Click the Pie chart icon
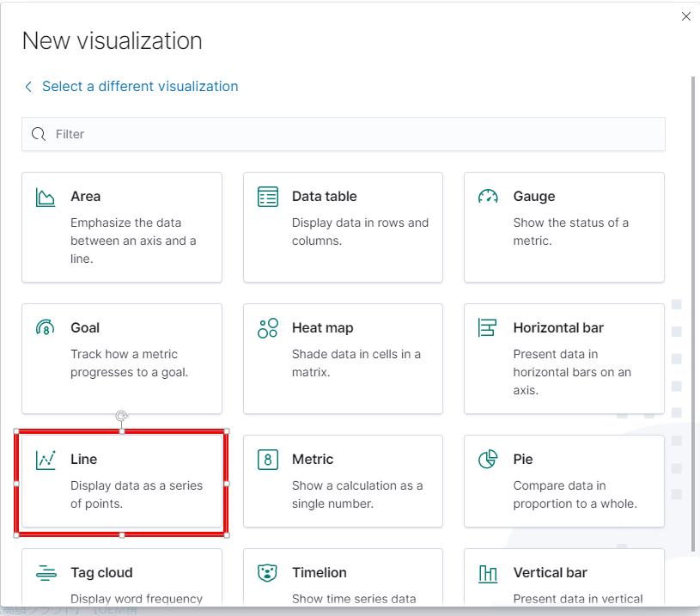Viewport: 700px width, 616px height. (x=488, y=460)
